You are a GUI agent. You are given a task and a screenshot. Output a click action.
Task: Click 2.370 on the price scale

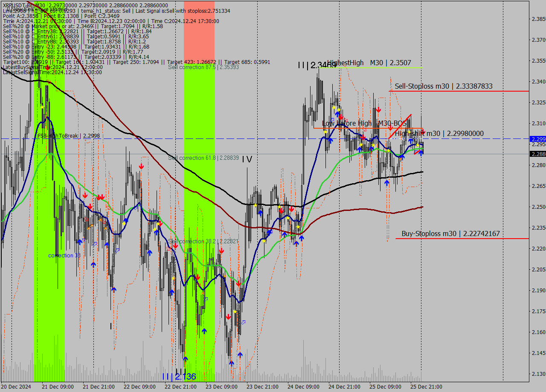click(x=538, y=40)
